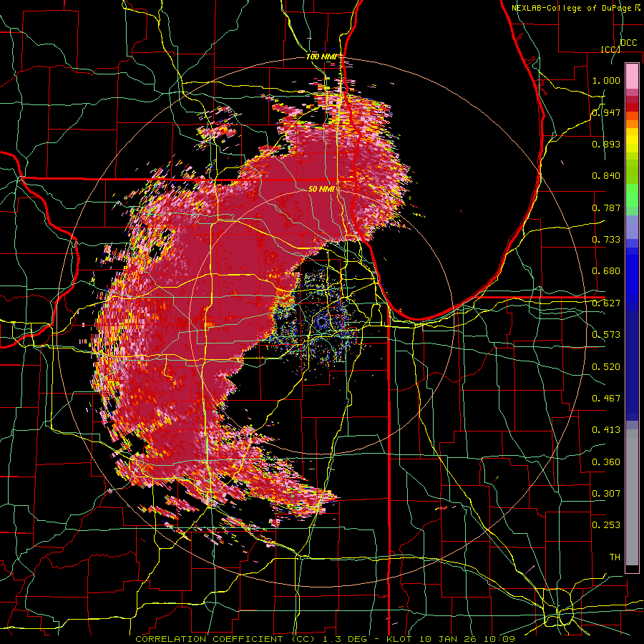Click the 0.413 legend value
The height and width of the screenshot is (644, 644).
606,430
